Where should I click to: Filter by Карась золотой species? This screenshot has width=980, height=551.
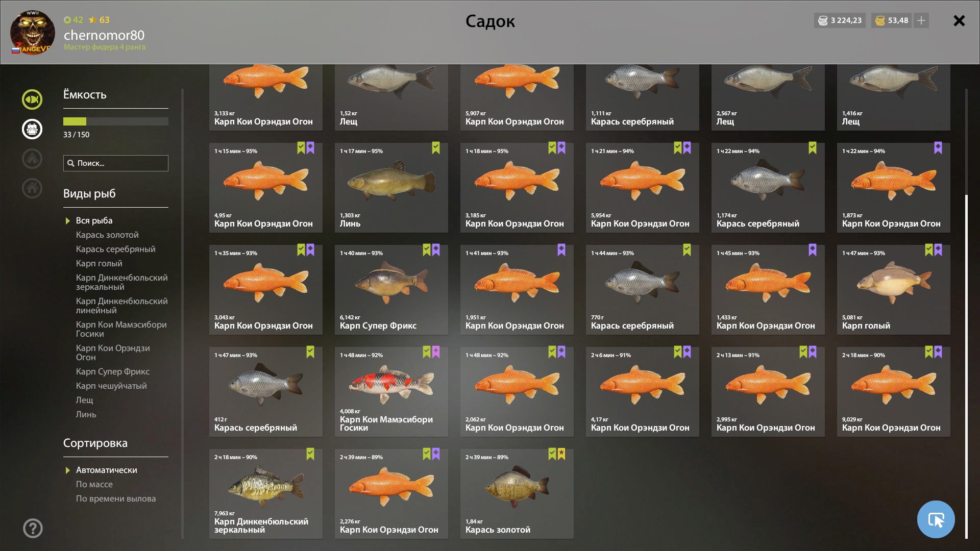point(107,235)
